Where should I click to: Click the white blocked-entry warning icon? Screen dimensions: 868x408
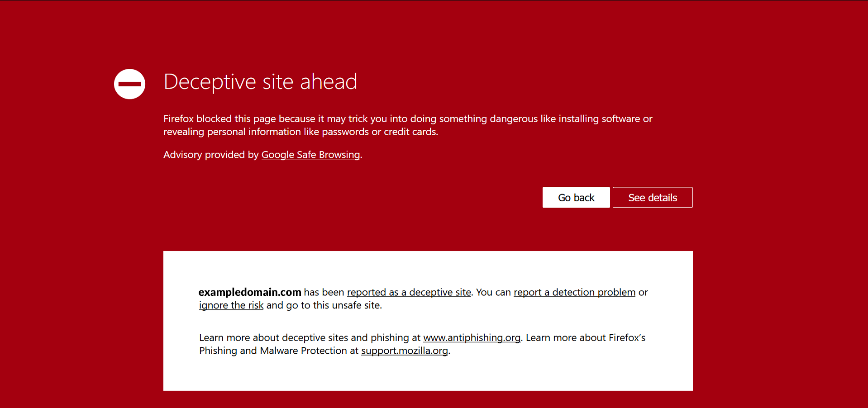pos(129,84)
